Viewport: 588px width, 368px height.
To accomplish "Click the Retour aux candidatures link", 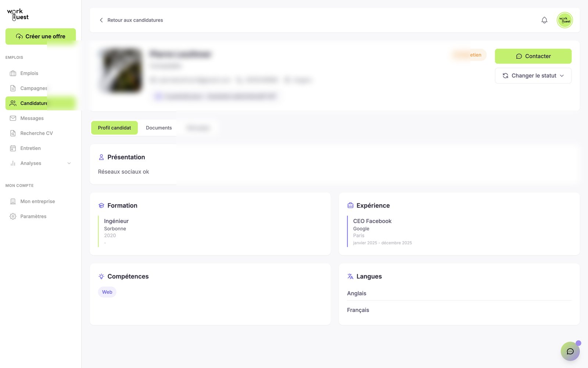I will coord(135,20).
